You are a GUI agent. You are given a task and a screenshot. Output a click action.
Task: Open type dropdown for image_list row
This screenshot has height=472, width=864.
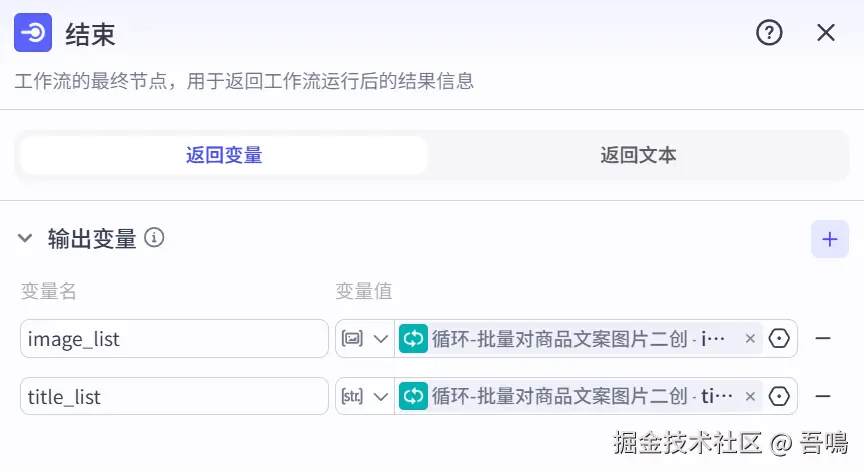pyautogui.click(x=365, y=339)
